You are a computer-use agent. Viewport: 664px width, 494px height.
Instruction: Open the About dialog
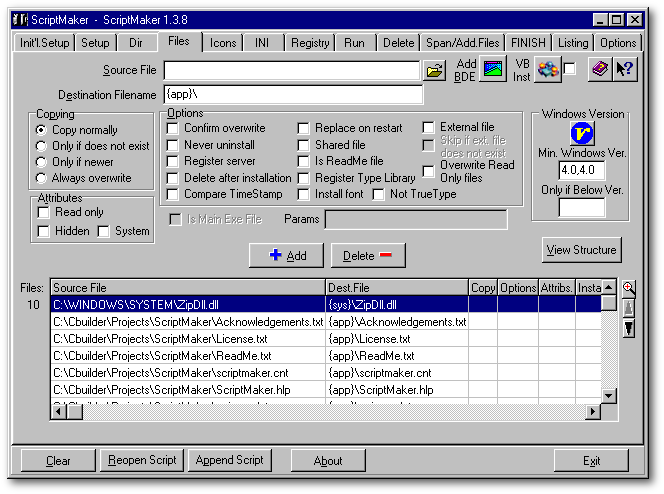[328, 461]
